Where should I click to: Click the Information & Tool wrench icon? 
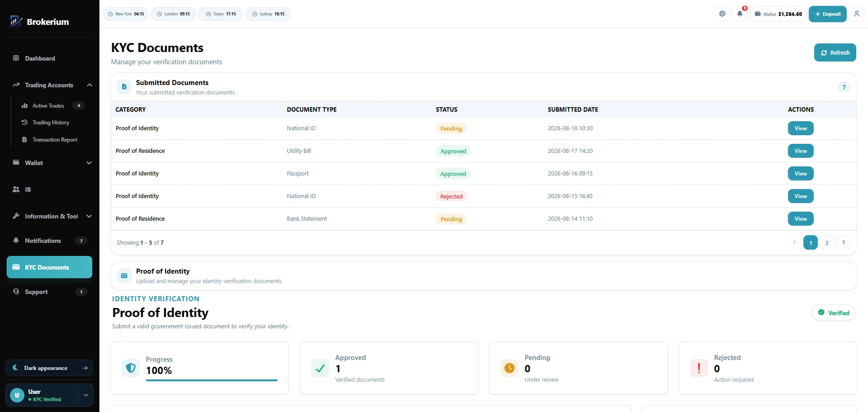16,216
